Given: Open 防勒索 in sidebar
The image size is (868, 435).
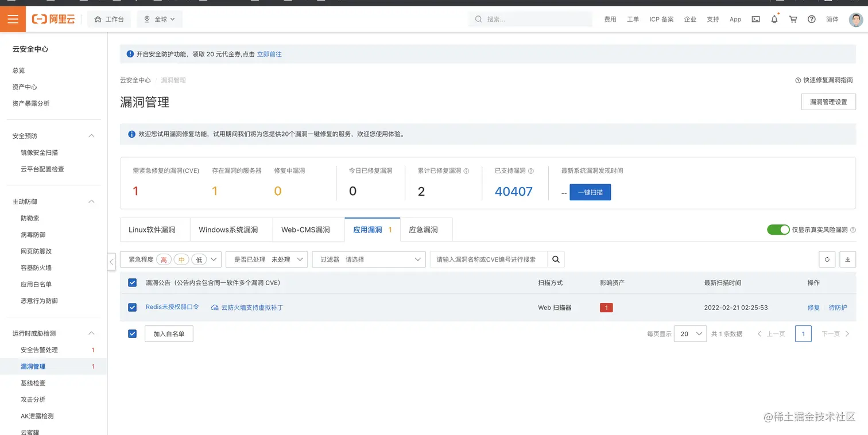Looking at the screenshot, I should coord(30,218).
